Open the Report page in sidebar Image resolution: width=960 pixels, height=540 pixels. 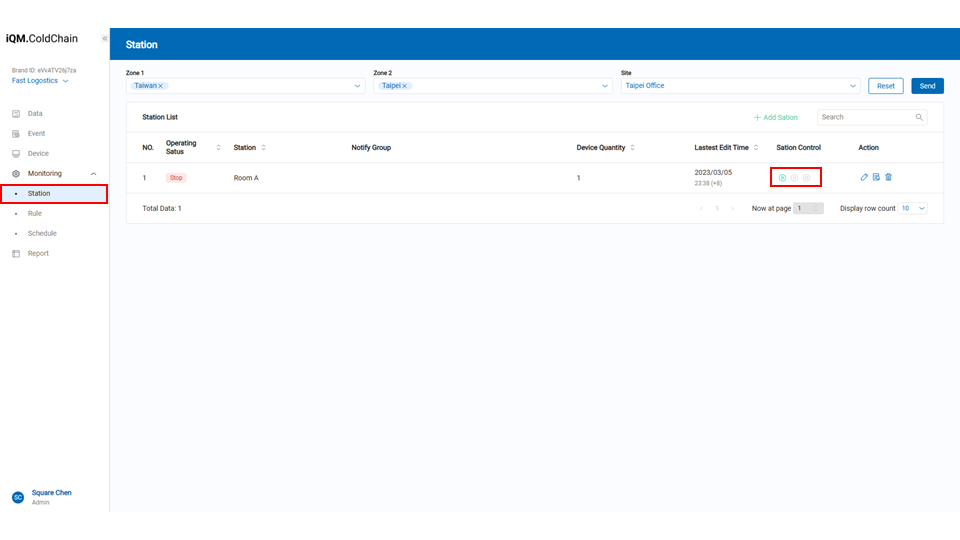[x=38, y=253]
